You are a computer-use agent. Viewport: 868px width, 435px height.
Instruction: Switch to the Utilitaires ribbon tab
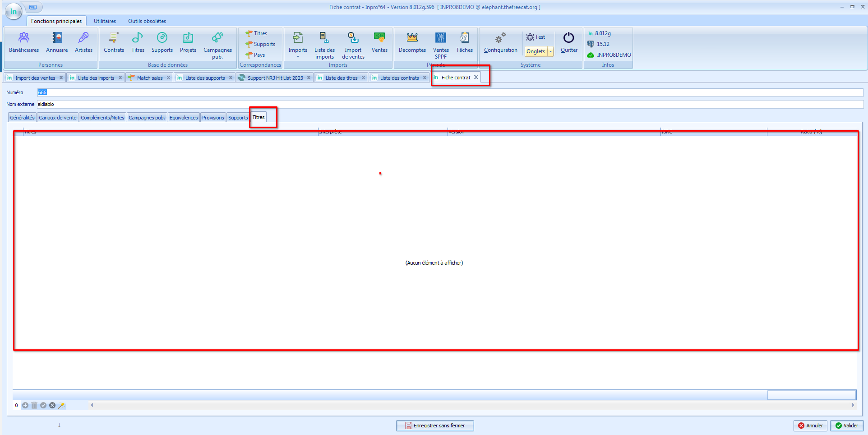click(x=105, y=21)
